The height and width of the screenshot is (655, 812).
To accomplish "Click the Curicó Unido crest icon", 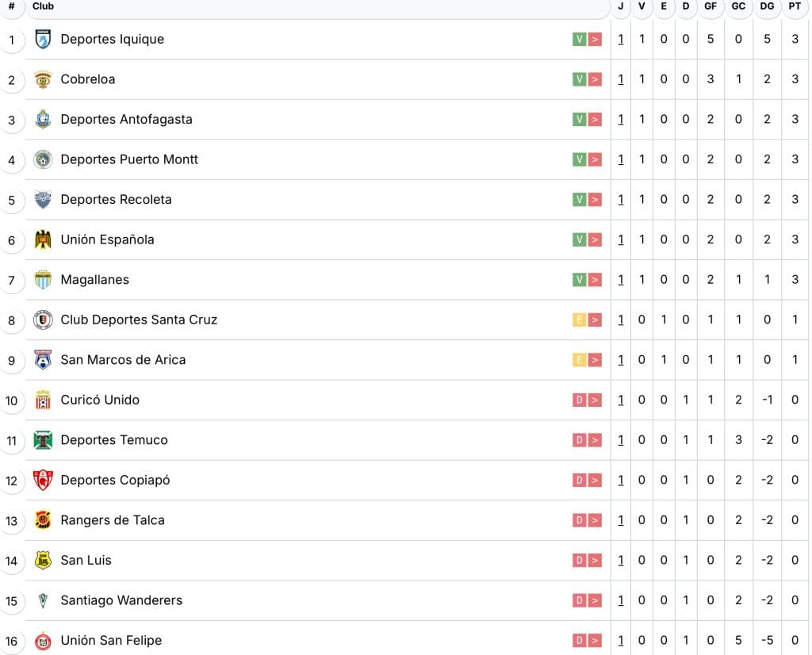I will tap(43, 400).
